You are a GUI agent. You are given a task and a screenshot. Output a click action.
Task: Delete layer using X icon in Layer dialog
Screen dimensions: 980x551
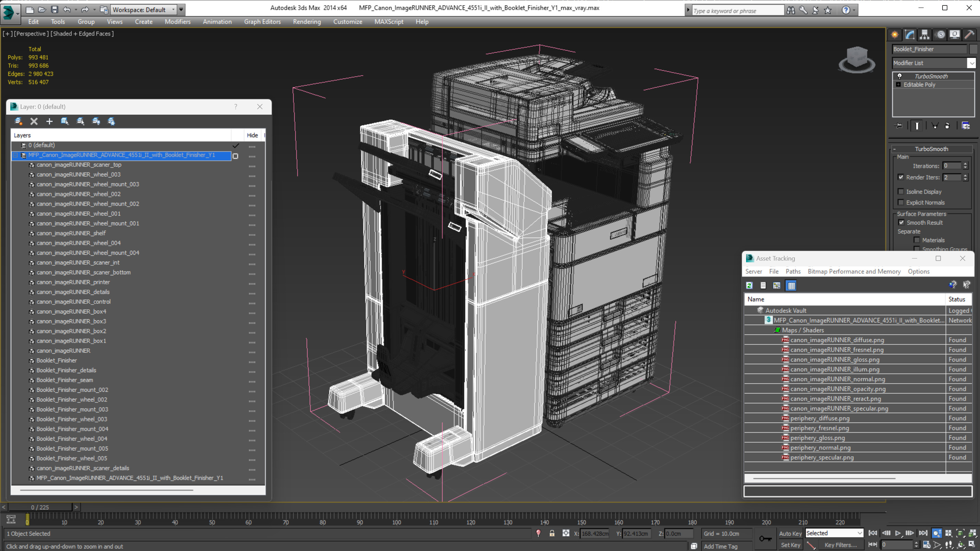pos(34,121)
